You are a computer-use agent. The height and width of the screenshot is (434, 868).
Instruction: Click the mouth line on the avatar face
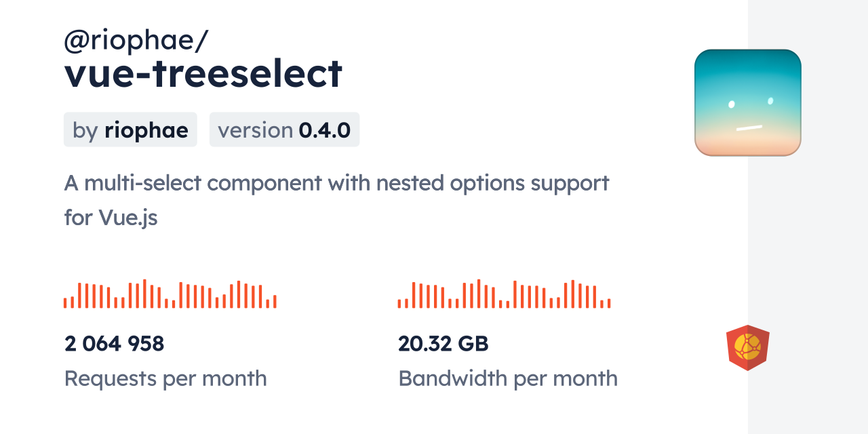click(x=749, y=127)
